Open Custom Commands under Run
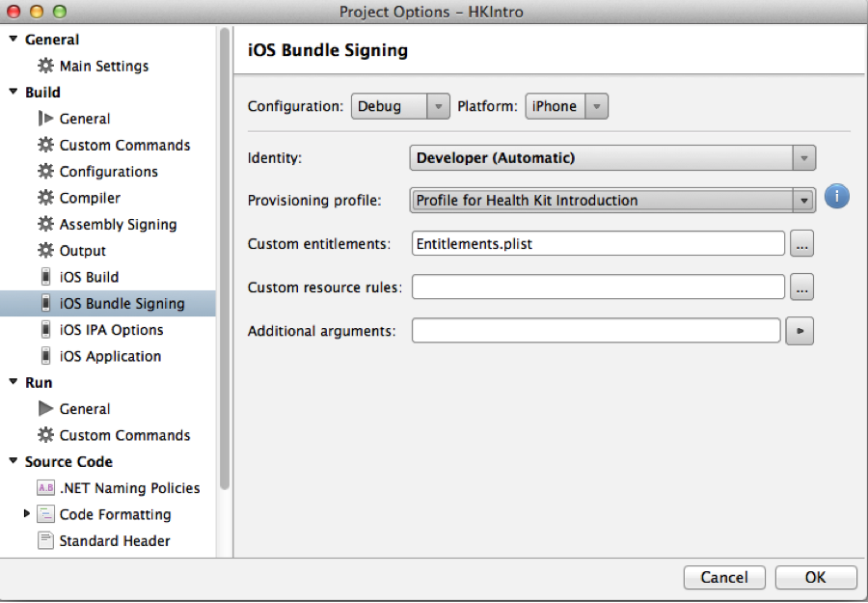Image resolution: width=868 pixels, height=603 pixels. [124, 435]
